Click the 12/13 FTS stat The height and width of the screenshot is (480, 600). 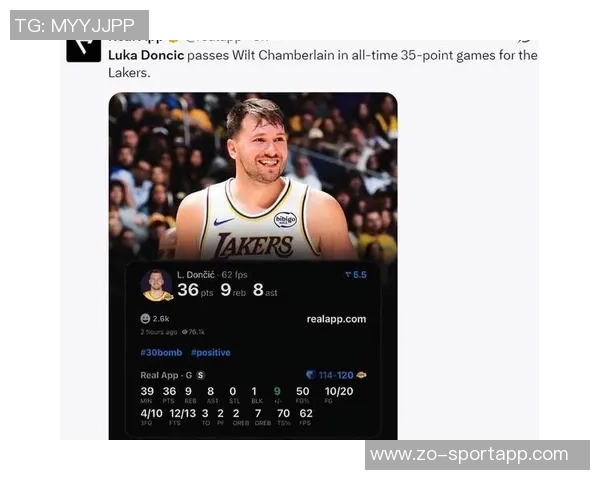pos(183,417)
